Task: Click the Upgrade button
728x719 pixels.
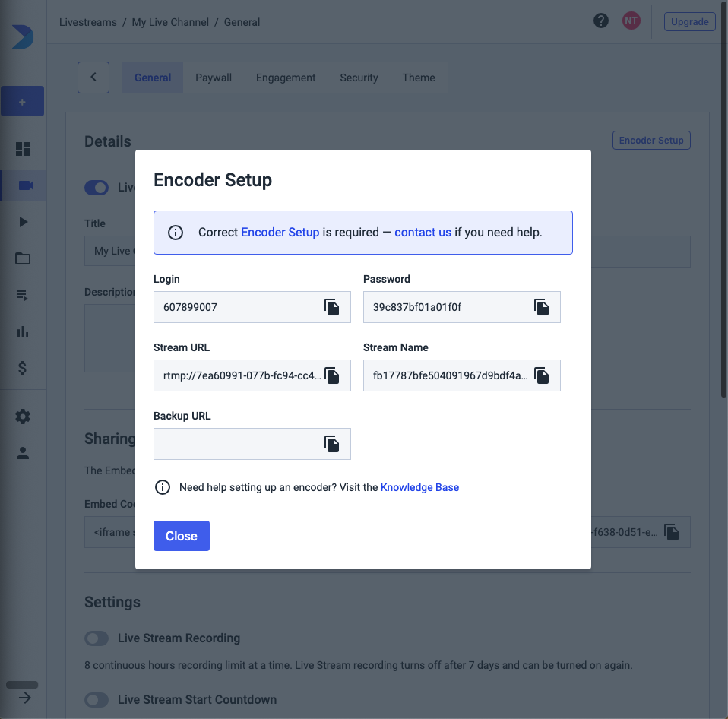Action: click(x=689, y=22)
